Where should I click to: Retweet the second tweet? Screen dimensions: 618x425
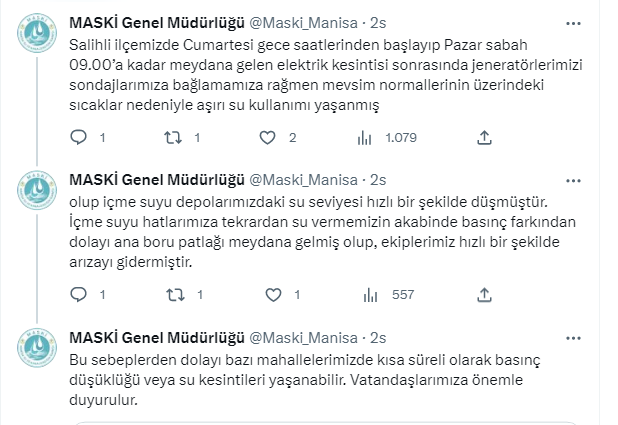point(175,295)
